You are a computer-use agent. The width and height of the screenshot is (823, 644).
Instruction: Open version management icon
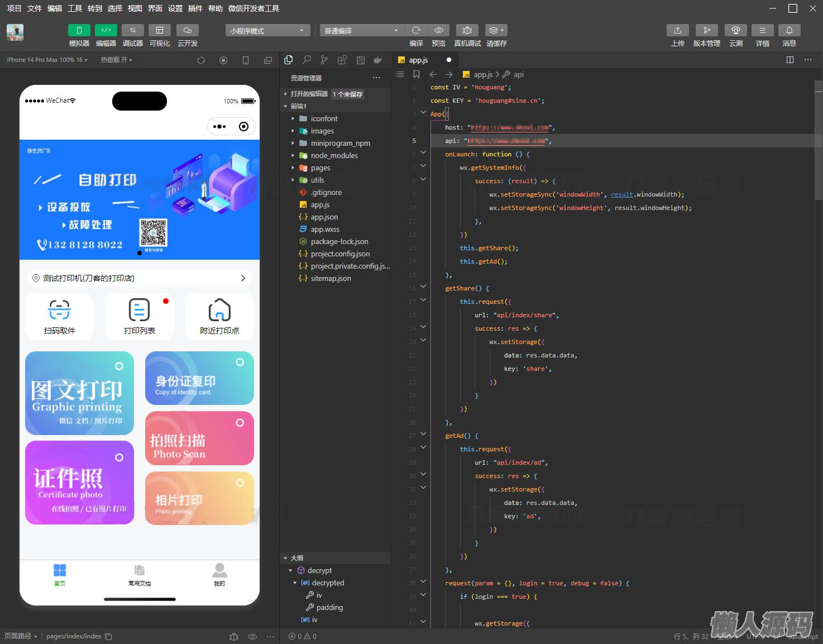pyautogui.click(x=706, y=30)
